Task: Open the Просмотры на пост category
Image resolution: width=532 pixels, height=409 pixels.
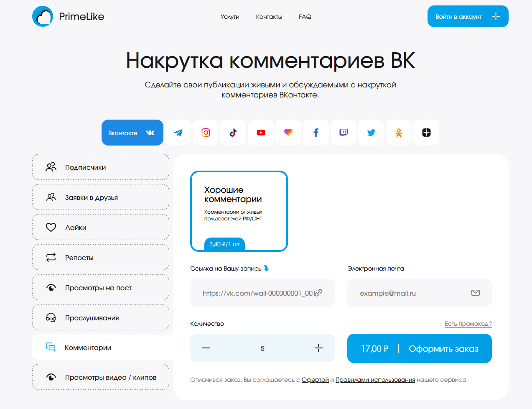Action: pyautogui.click(x=101, y=287)
